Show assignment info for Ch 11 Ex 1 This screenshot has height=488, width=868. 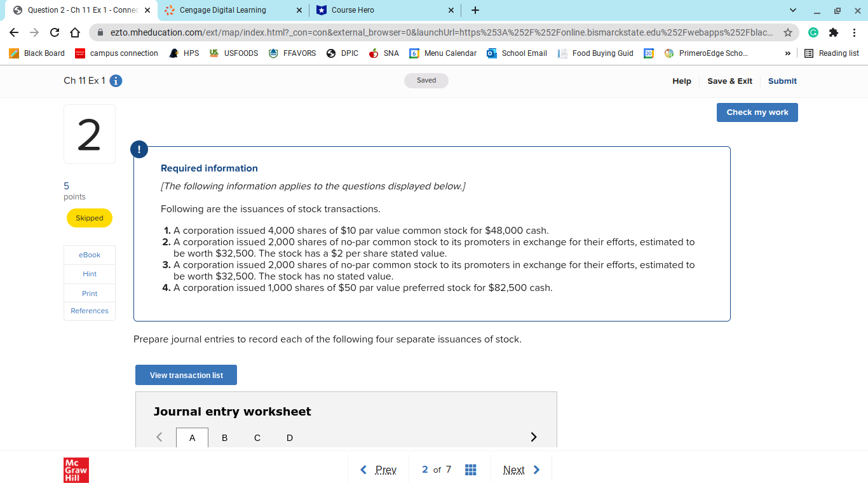tap(116, 81)
